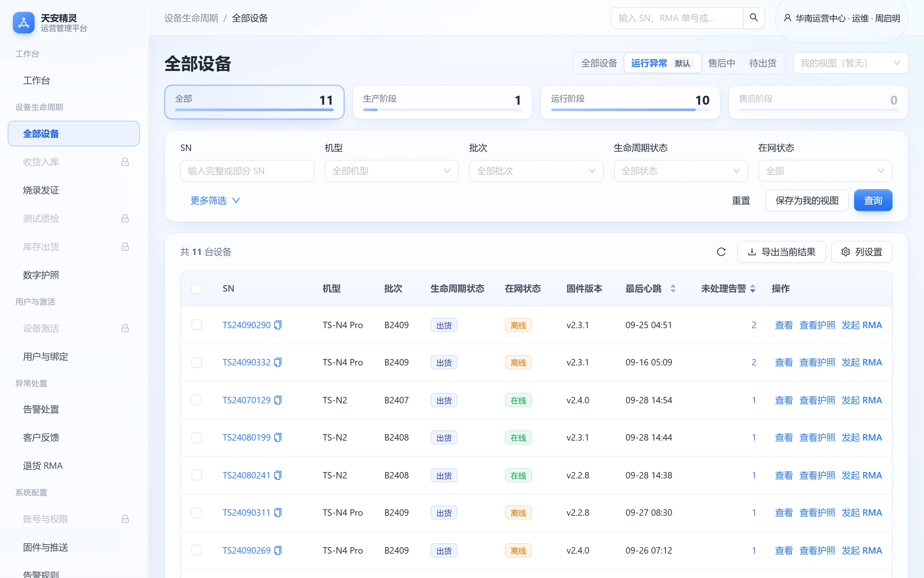Check the row for TS24080199
The image size is (924, 578).
(197, 437)
